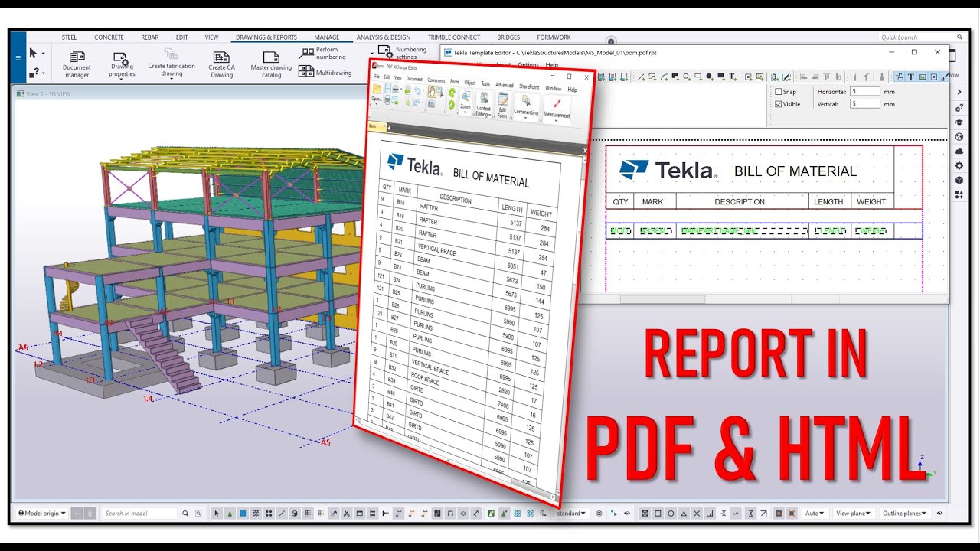Click the horizontal scrollbar in Template Editor
The height and width of the screenshot is (551, 980).
(x=662, y=299)
